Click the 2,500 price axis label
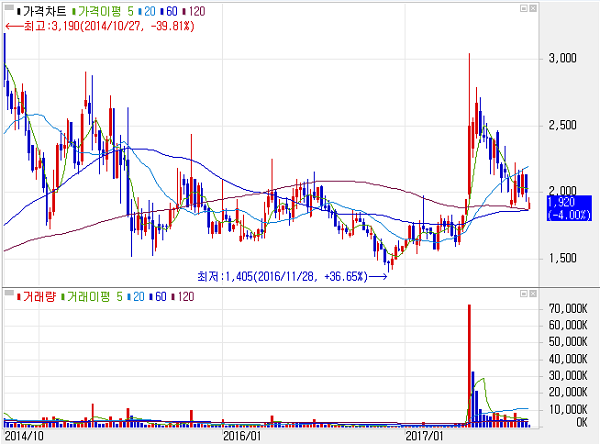The height and width of the screenshot is (444, 600). coord(562,125)
